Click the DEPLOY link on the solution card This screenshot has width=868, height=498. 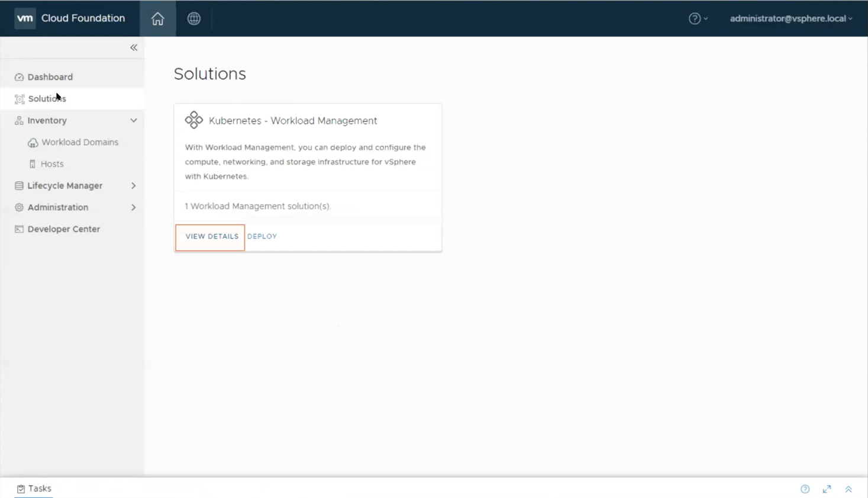pos(262,236)
